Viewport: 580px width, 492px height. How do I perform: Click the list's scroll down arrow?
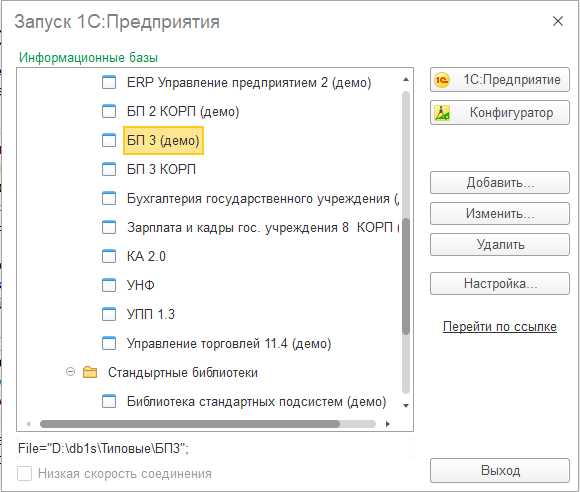406,405
